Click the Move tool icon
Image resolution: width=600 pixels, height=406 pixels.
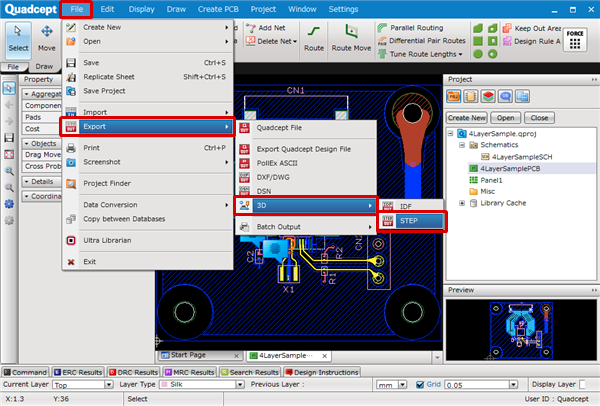(47, 38)
